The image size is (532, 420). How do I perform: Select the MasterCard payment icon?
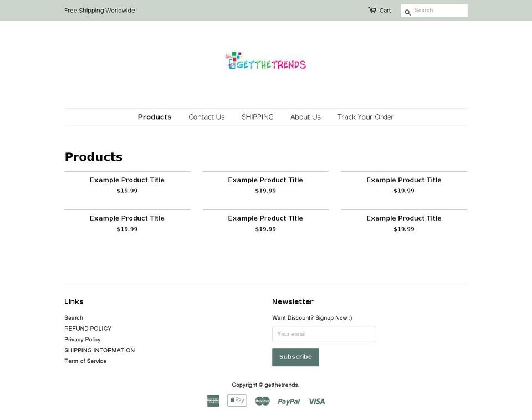click(x=262, y=400)
